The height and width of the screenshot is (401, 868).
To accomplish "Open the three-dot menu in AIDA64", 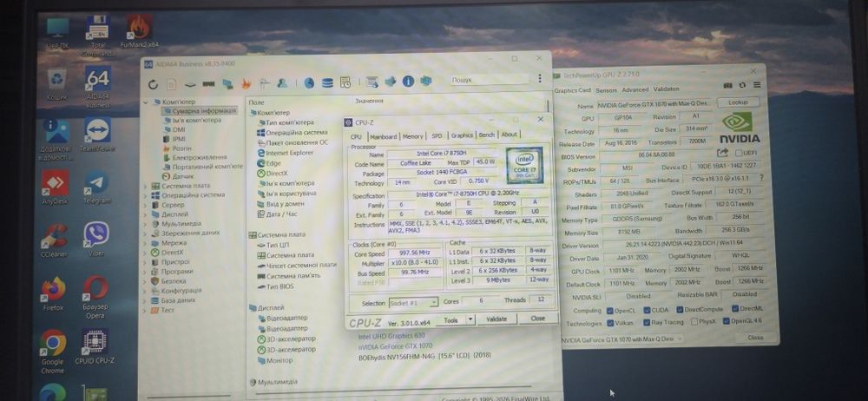I will (540, 79).
